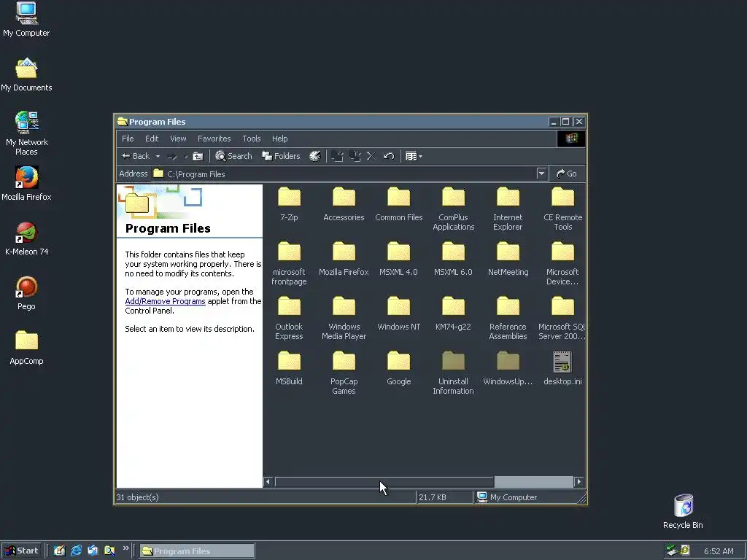The width and height of the screenshot is (747, 560).
Task: Open the Tools menu
Action: [252, 139]
